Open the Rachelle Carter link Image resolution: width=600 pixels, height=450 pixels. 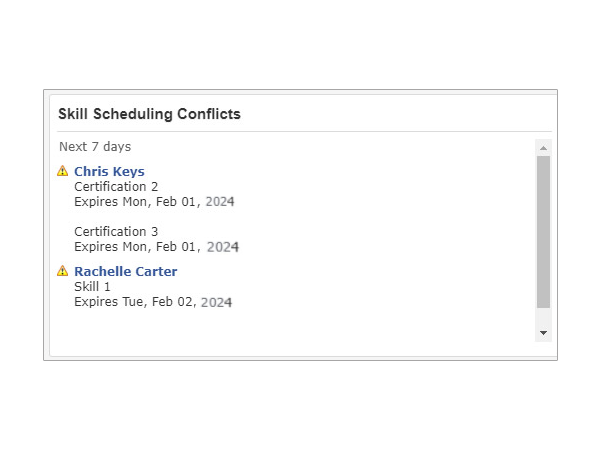[x=126, y=271]
